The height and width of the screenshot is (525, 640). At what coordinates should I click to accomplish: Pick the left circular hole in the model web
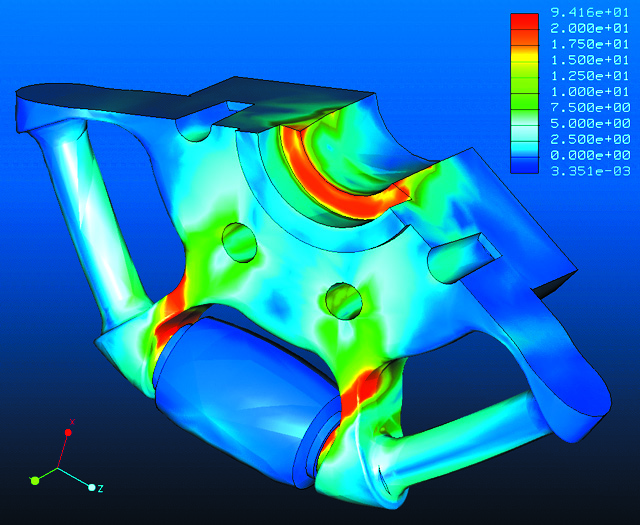(x=240, y=242)
